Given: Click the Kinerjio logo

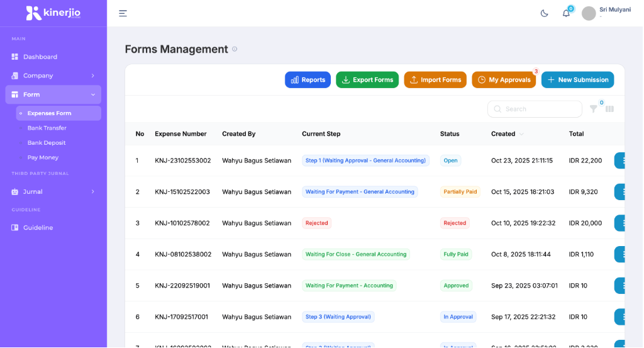Looking at the screenshot, I should point(53,13).
